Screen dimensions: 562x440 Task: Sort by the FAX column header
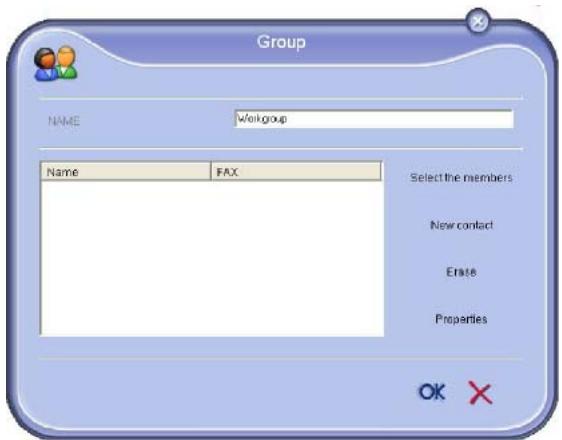pos(296,171)
